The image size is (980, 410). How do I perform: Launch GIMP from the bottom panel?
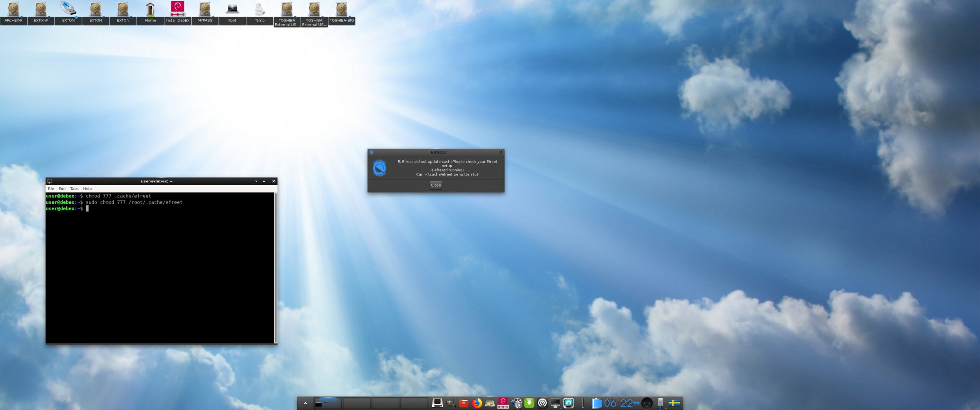point(451,403)
